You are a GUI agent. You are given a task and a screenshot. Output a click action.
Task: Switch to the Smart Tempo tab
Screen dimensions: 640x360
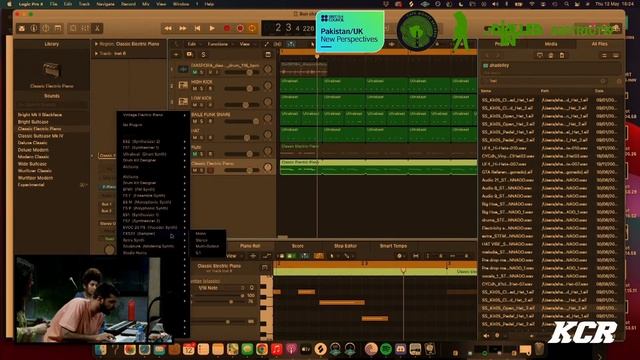[393, 246]
